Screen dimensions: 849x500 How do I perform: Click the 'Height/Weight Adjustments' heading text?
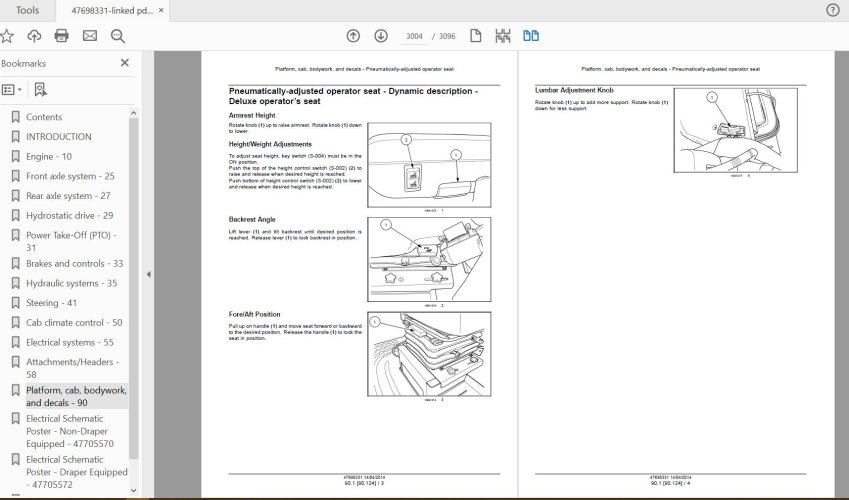tap(270, 145)
